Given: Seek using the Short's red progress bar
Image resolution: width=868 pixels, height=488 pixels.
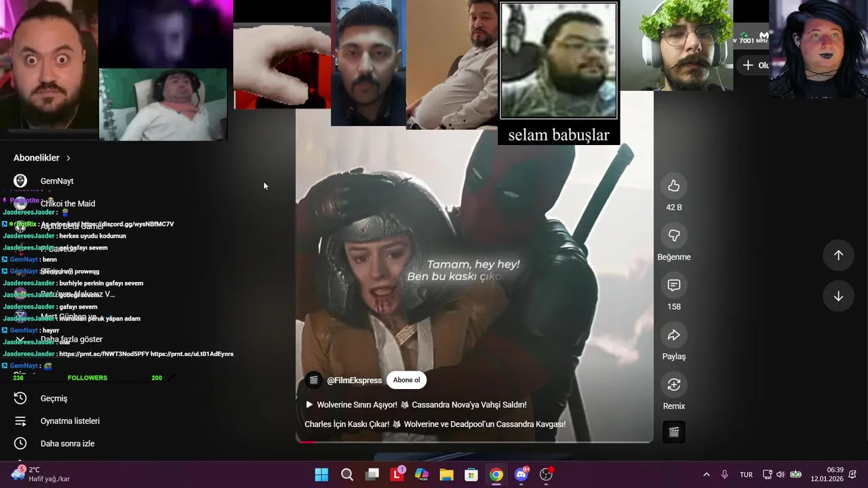Looking at the screenshot, I should [475, 441].
